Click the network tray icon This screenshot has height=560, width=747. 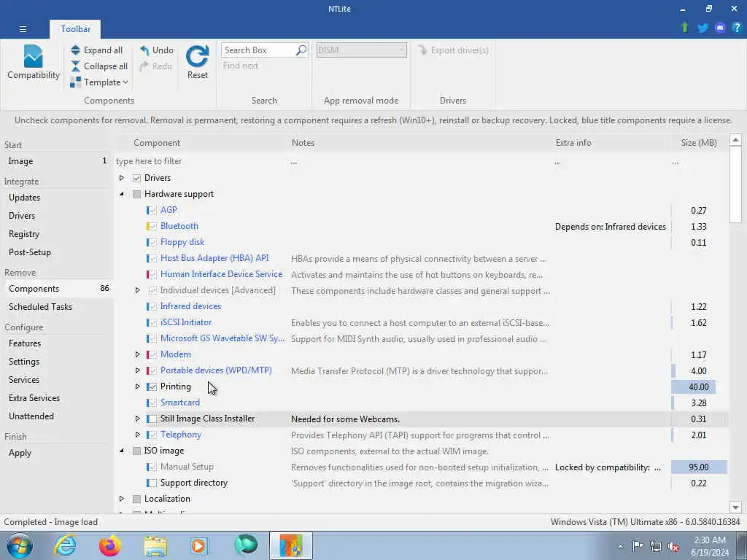[x=656, y=546]
